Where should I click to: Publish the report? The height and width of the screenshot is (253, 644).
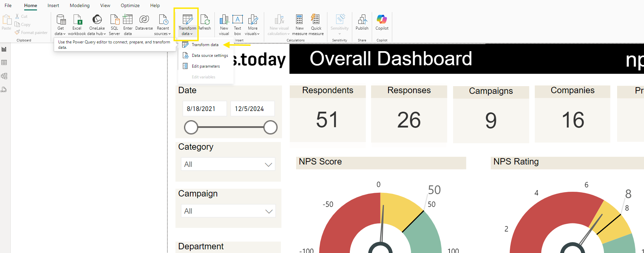click(362, 20)
